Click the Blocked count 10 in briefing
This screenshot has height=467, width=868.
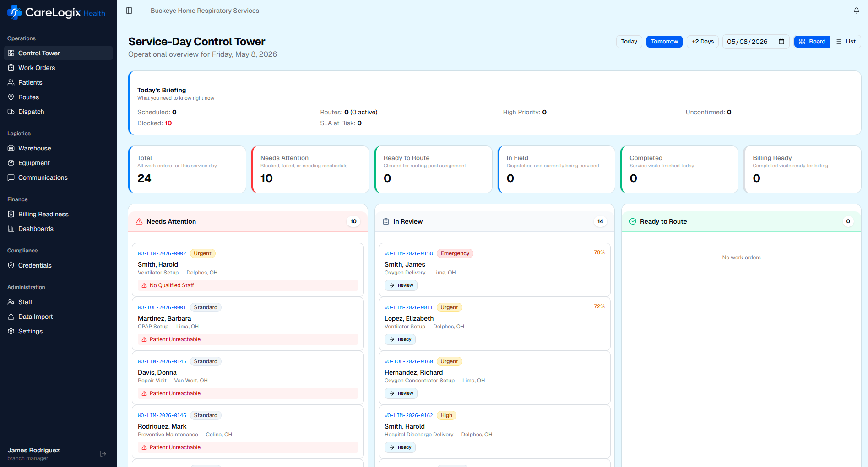[x=168, y=123]
